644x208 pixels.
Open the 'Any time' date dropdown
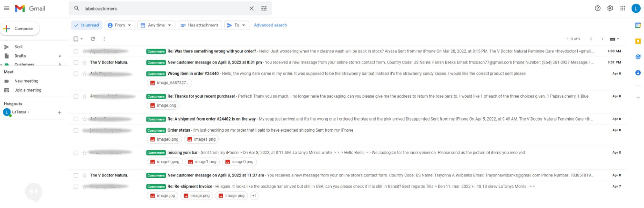coord(156,25)
